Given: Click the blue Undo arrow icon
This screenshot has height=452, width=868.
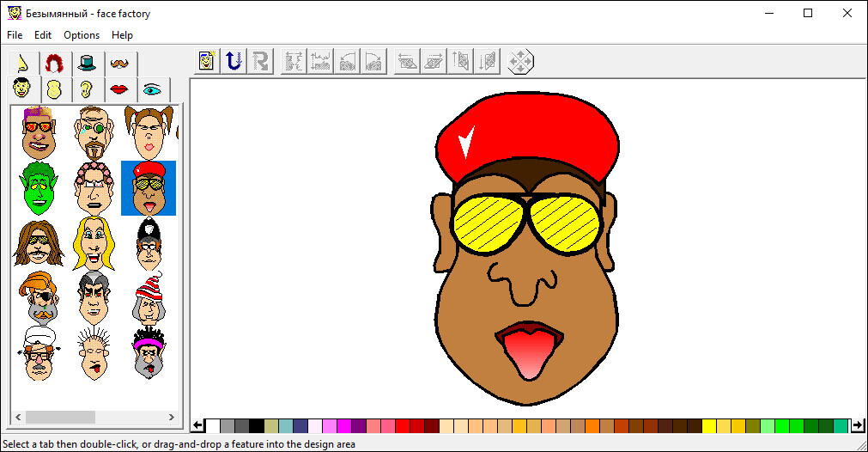Looking at the screenshot, I should [x=233, y=61].
